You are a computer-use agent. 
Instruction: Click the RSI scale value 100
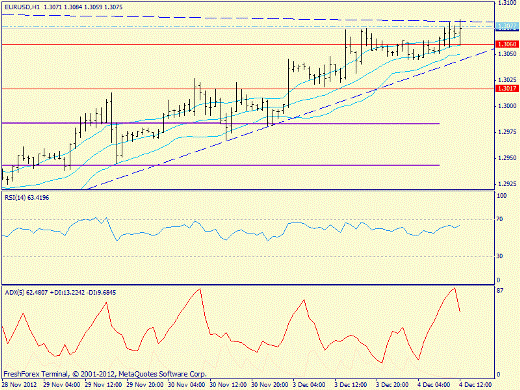pos(502,196)
